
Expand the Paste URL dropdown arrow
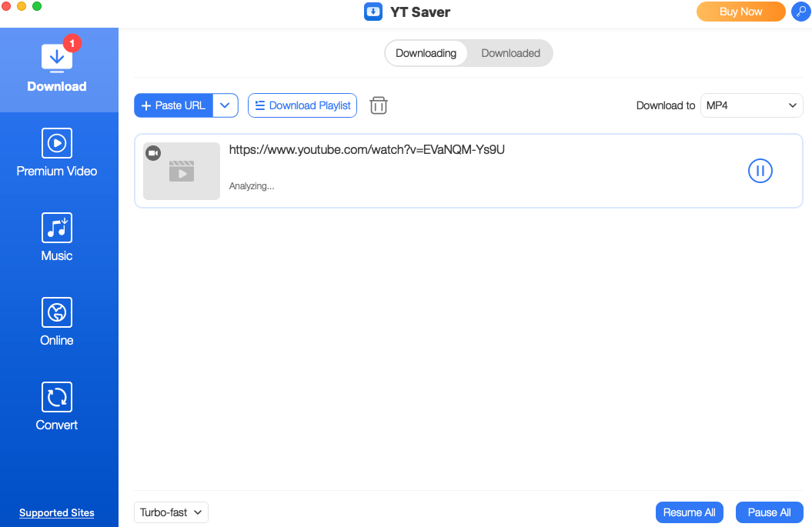pos(226,105)
